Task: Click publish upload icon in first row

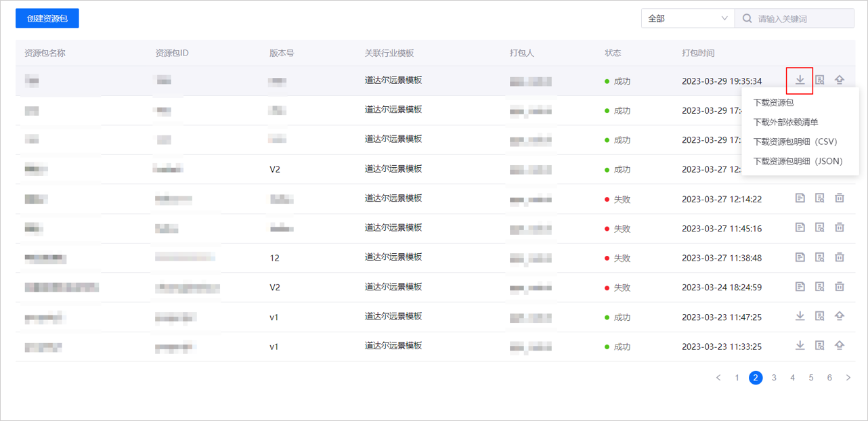Action: point(840,81)
